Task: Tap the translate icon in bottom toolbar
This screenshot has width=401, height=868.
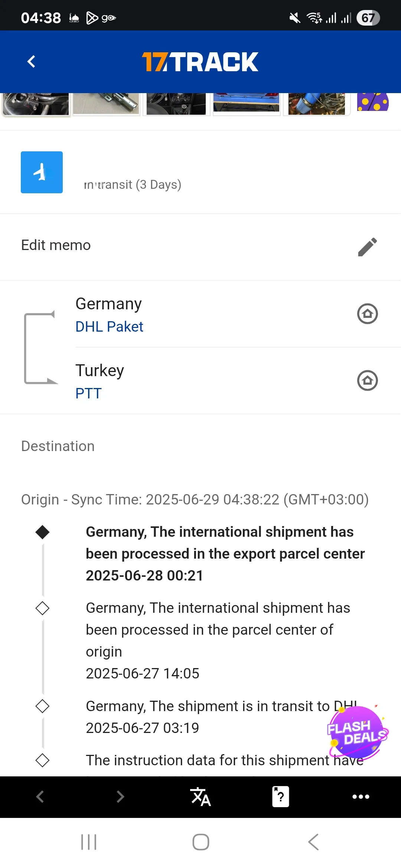Action: 200,797
